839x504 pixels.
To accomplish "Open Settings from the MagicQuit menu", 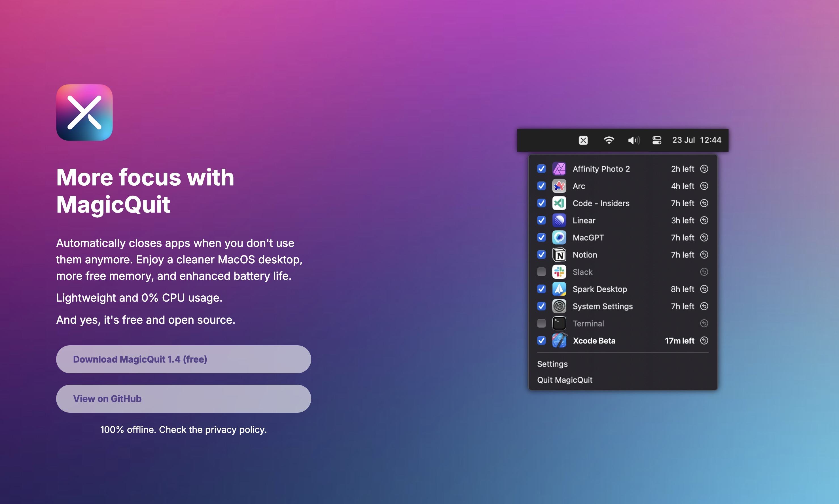I will click(x=552, y=364).
